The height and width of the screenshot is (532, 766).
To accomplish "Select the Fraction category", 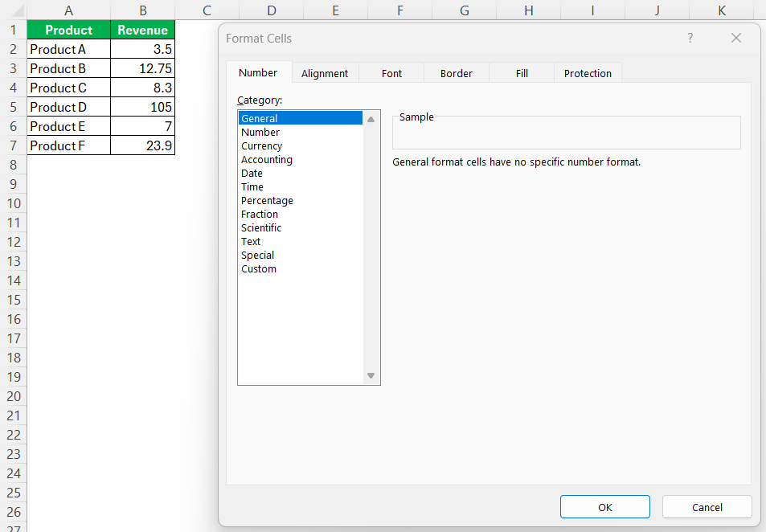I will 301,214.
